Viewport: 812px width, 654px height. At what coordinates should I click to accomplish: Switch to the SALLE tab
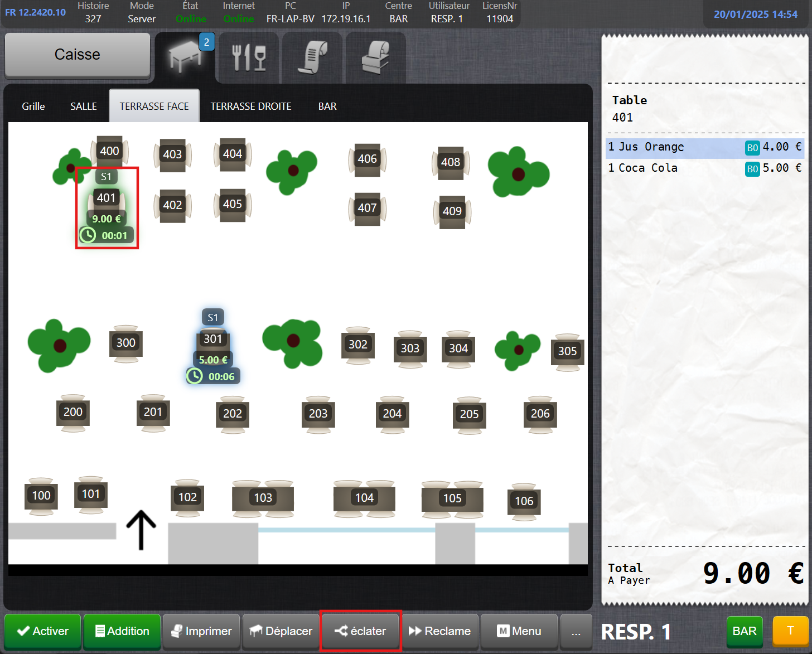[x=84, y=106]
